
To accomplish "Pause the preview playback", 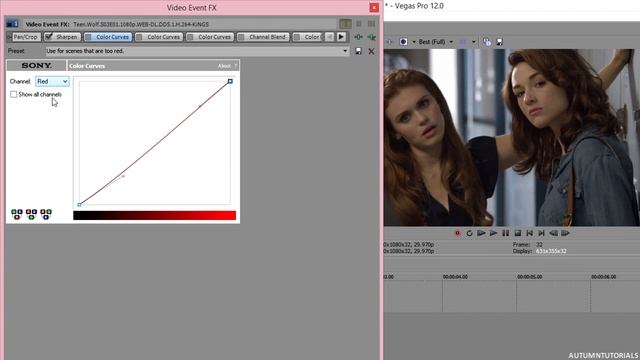I will 505,233.
